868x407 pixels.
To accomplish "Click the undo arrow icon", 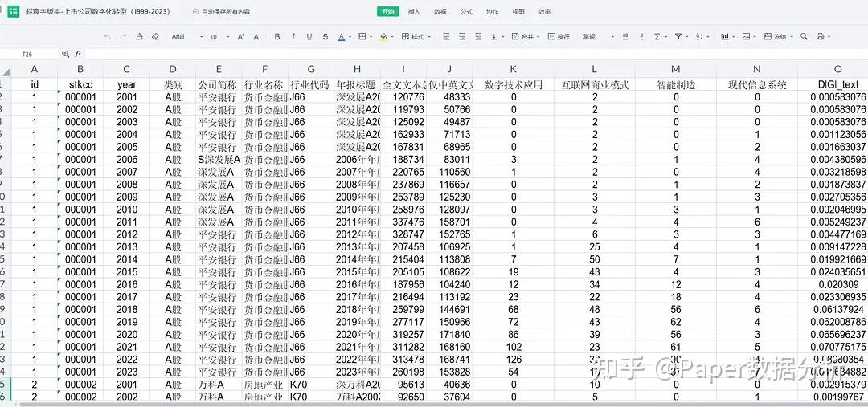I will [x=107, y=36].
